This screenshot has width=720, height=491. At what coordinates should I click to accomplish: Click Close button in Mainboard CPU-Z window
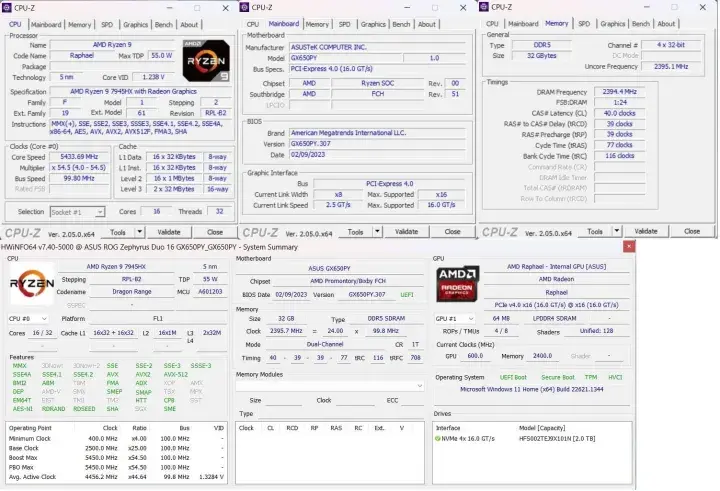coord(452,231)
